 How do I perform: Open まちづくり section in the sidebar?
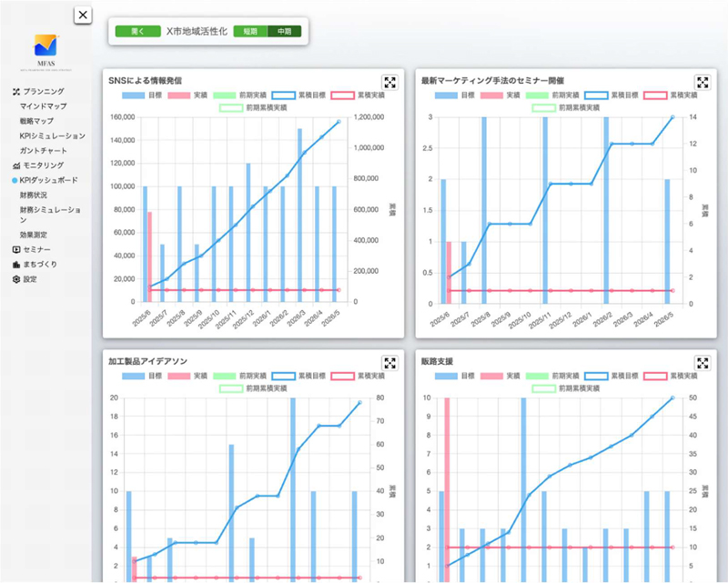[40, 265]
